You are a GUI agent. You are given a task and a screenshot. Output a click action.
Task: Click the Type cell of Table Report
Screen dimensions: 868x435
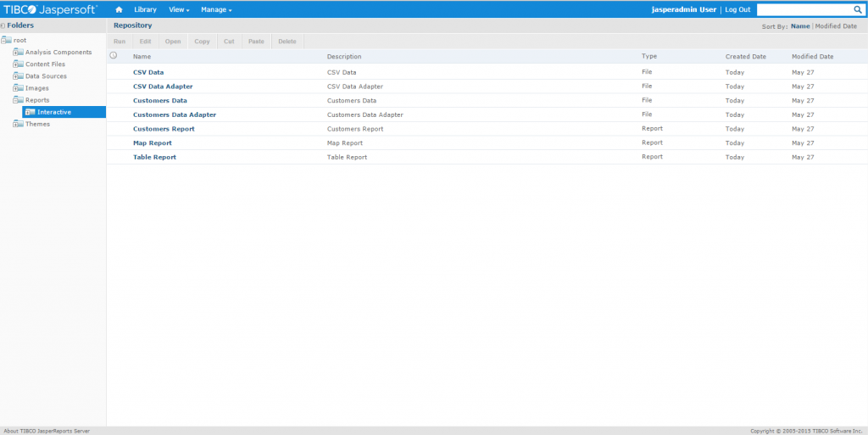[x=652, y=157]
